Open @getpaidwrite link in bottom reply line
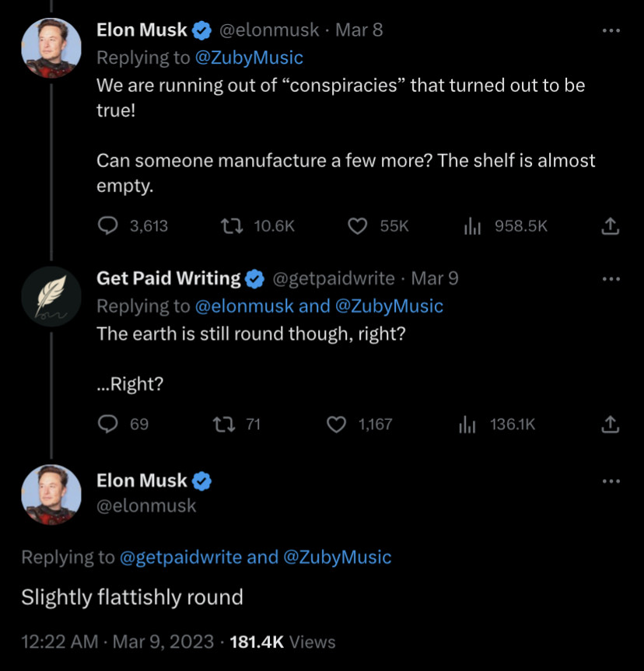 180,557
